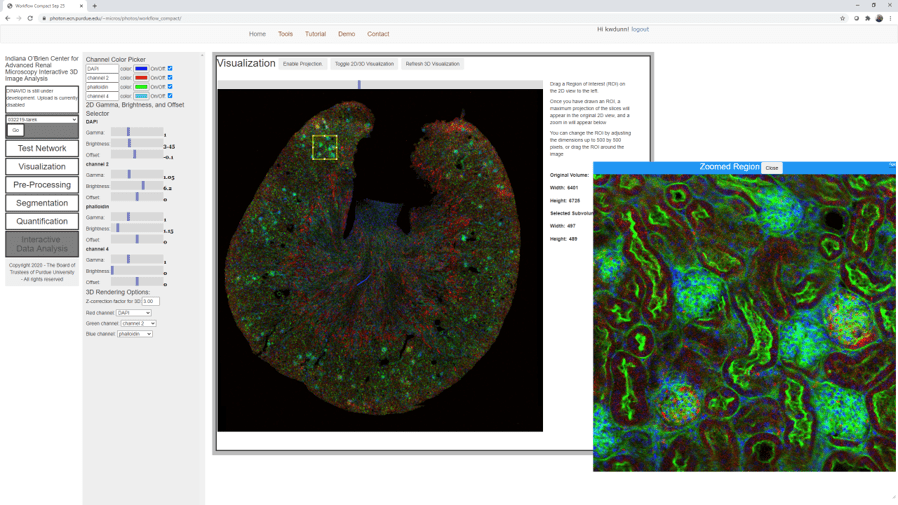Toggle the DAPI channel On/Off checkbox
This screenshot has height=505, width=898.
click(x=170, y=69)
